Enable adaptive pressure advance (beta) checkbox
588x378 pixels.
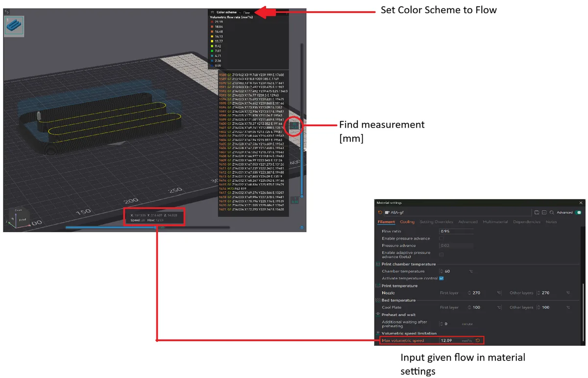coord(441,255)
